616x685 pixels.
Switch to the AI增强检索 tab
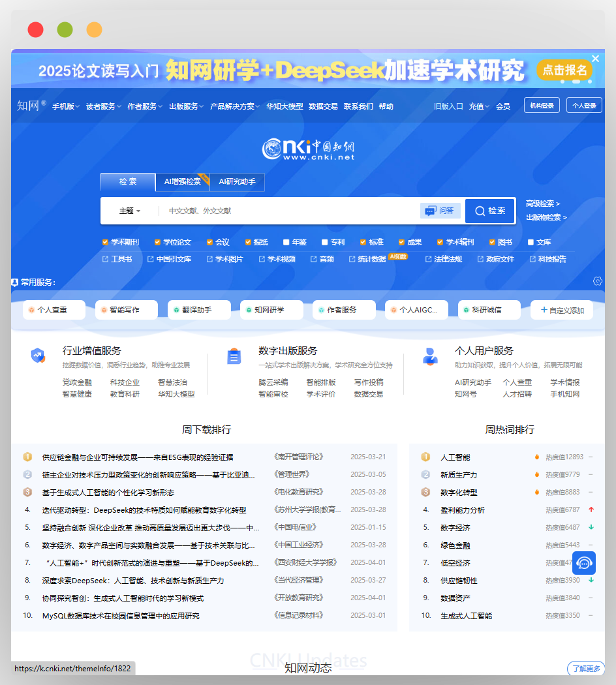point(183,182)
